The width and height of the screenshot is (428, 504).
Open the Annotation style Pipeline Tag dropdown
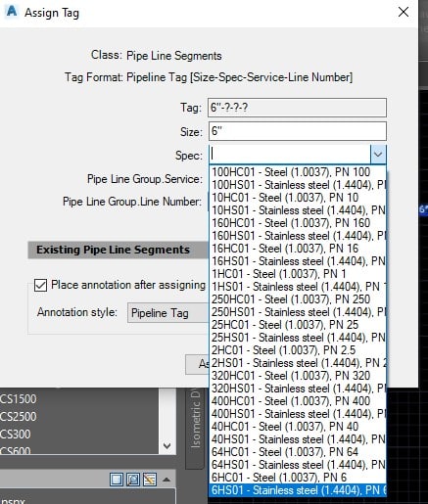167,313
